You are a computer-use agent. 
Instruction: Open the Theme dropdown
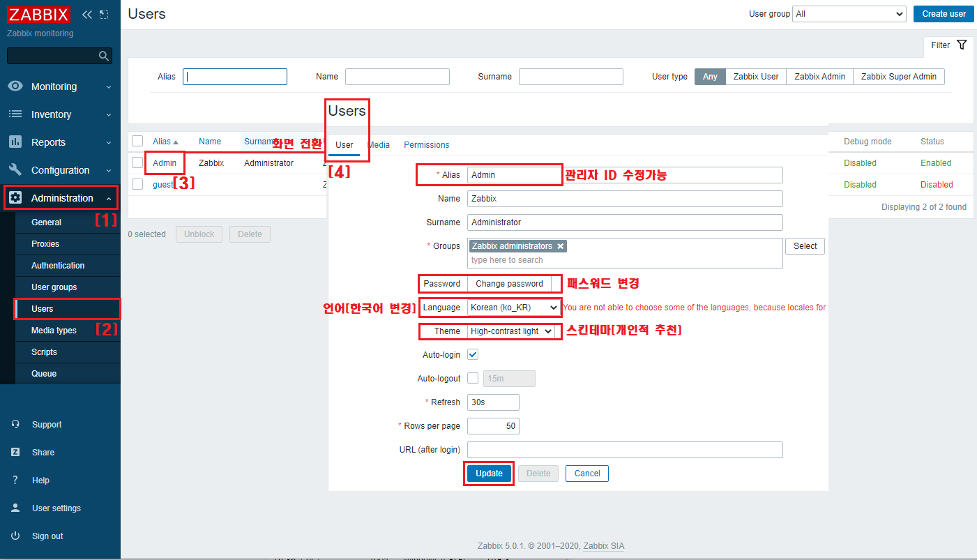(511, 331)
